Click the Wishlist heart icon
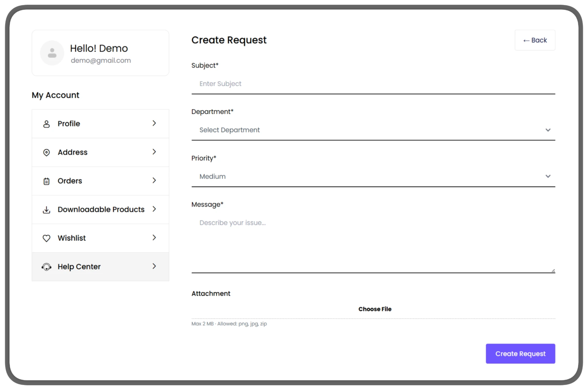The image size is (588, 390). 46,238
